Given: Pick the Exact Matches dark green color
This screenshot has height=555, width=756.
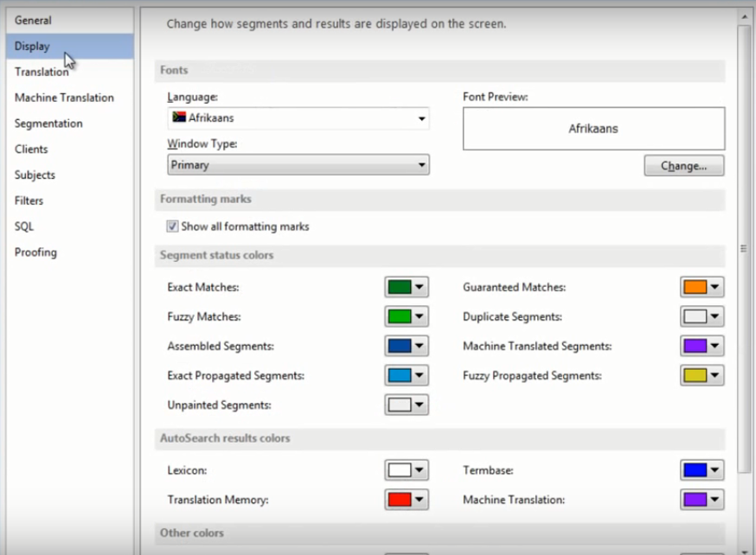Looking at the screenshot, I should [x=407, y=287].
